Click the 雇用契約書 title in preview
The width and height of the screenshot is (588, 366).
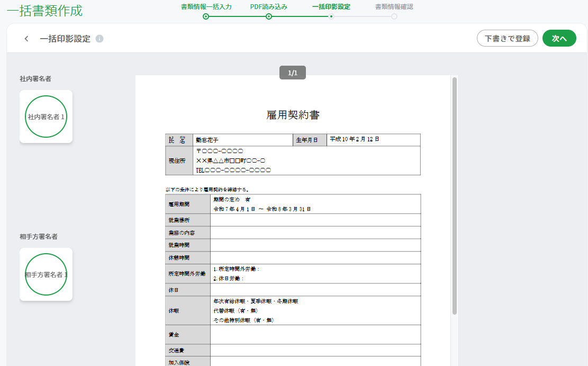(293, 115)
